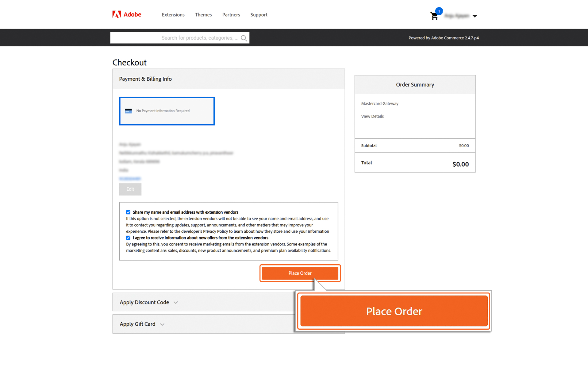
Task: Open the Themes menu
Action: tap(203, 15)
